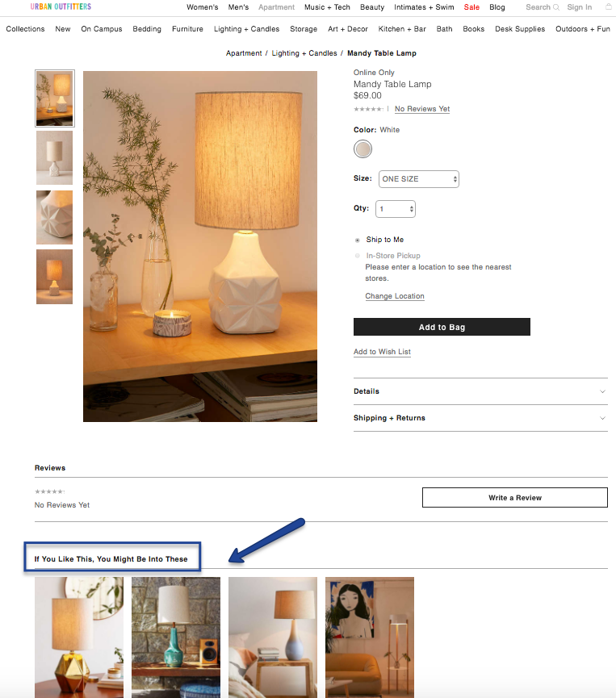Open the Qty quantity dropdown
Image resolution: width=616 pixels, height=698 pixels.
(396, 209)
